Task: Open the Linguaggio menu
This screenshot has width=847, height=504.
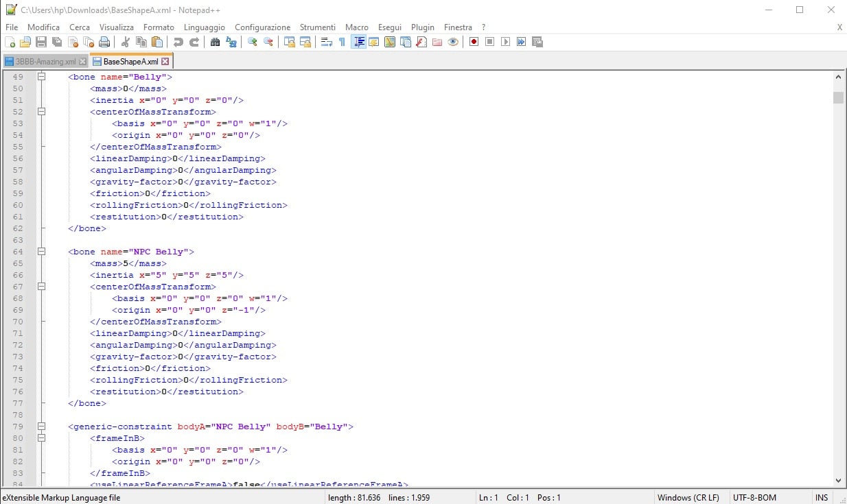Action: (204, 27)
